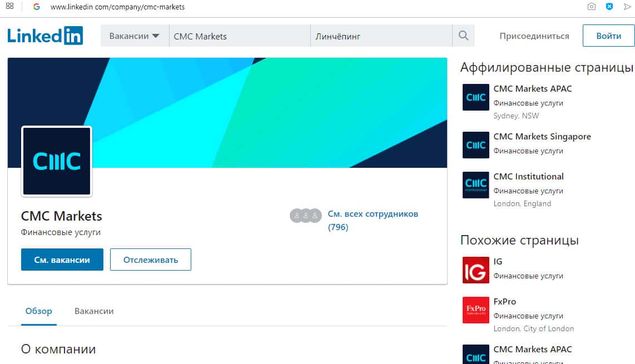
Task: Open CMC Markets Singapore page link
Action: click(542, 137)
